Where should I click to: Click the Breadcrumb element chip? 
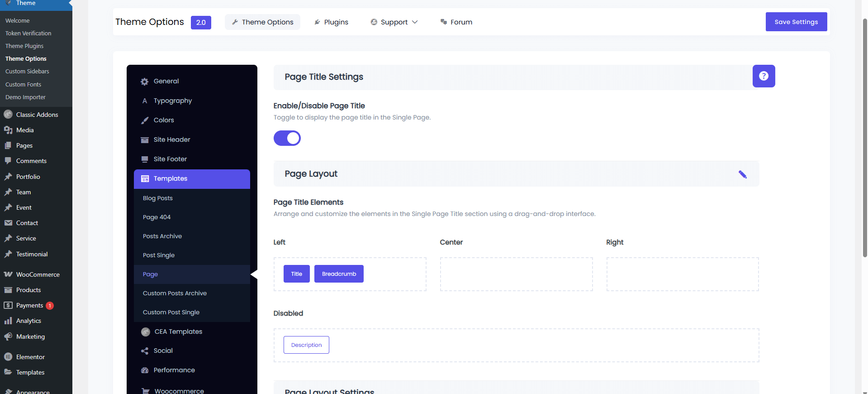(x=339, y=274)
